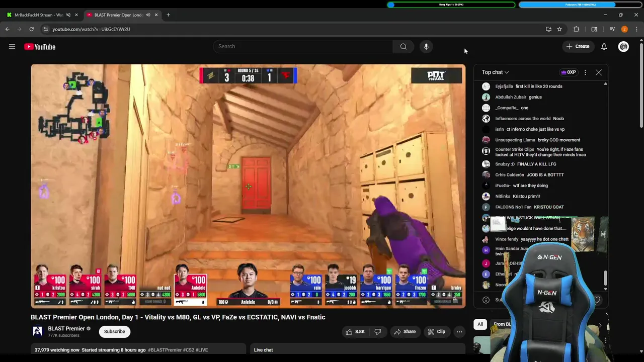Click the address bar URL
Viewport: 644px width, 362px height.
tap(91, 29)
